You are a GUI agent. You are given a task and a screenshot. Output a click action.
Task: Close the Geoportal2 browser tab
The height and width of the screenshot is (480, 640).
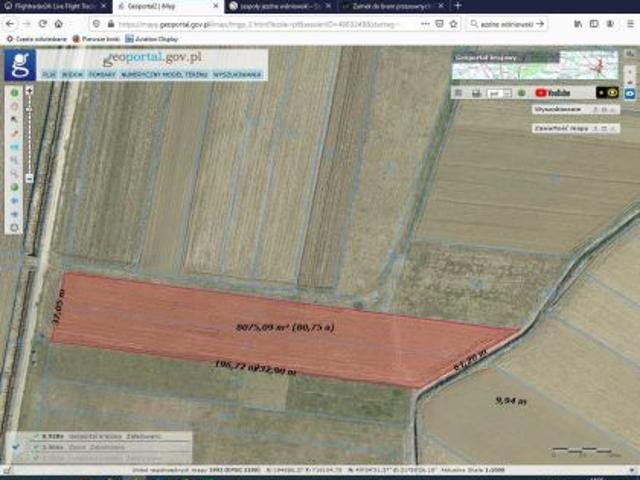click(x=216, y=6)
